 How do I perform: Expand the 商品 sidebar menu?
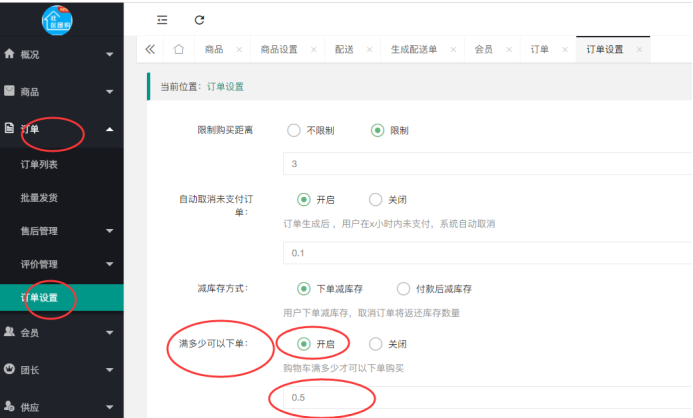[x=61, y=91]
